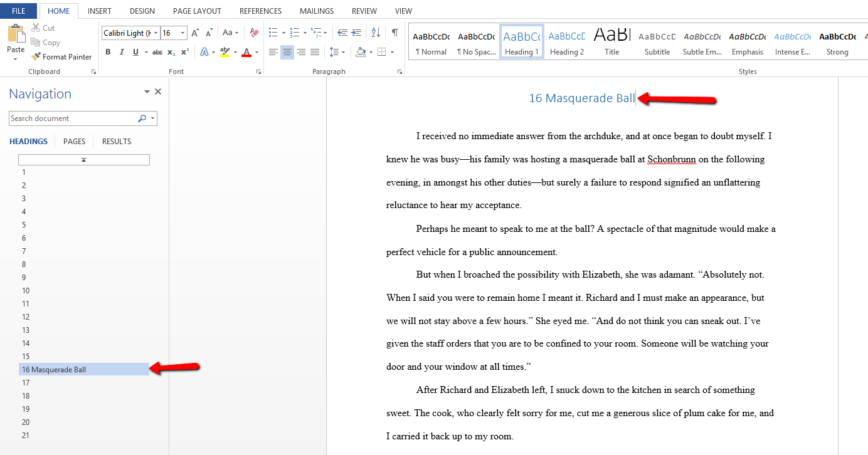This screenshot has width=868, height=455.
Task: Open the font size dropdown
Action: (183, 33)
